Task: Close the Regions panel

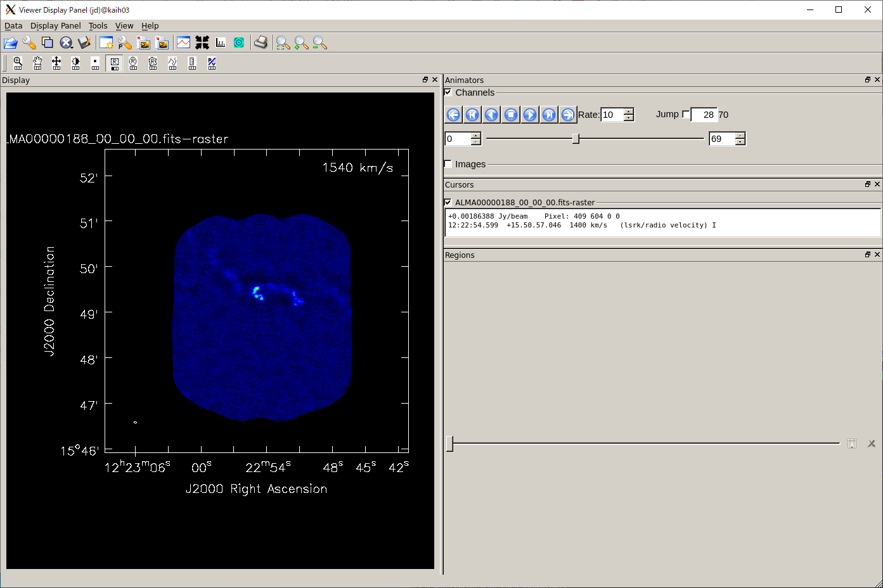Action: tap(877, 255)
